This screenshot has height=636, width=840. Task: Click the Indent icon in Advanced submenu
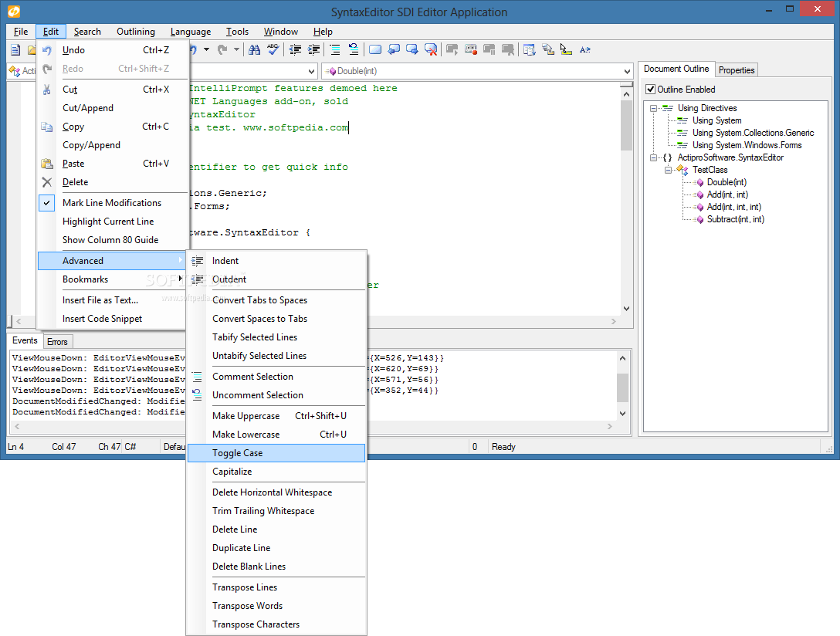point(197,261)
